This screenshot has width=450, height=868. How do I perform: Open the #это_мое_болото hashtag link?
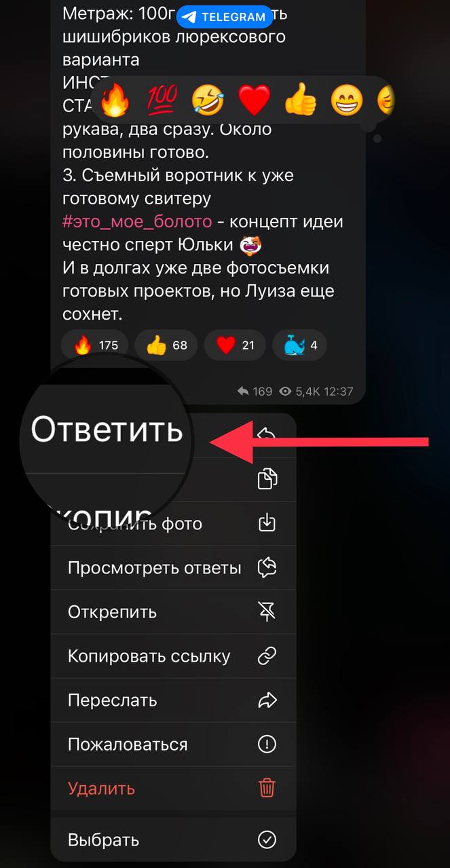[x=137, y=222]
